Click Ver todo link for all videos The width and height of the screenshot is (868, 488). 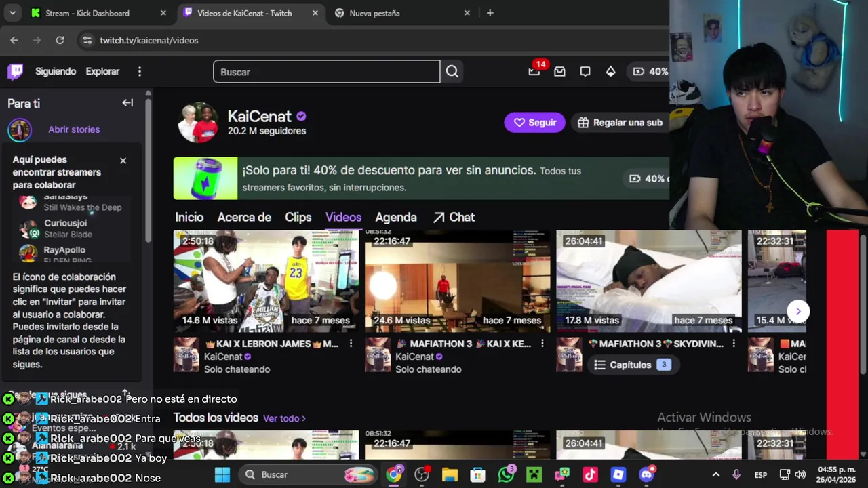(284, 418)
